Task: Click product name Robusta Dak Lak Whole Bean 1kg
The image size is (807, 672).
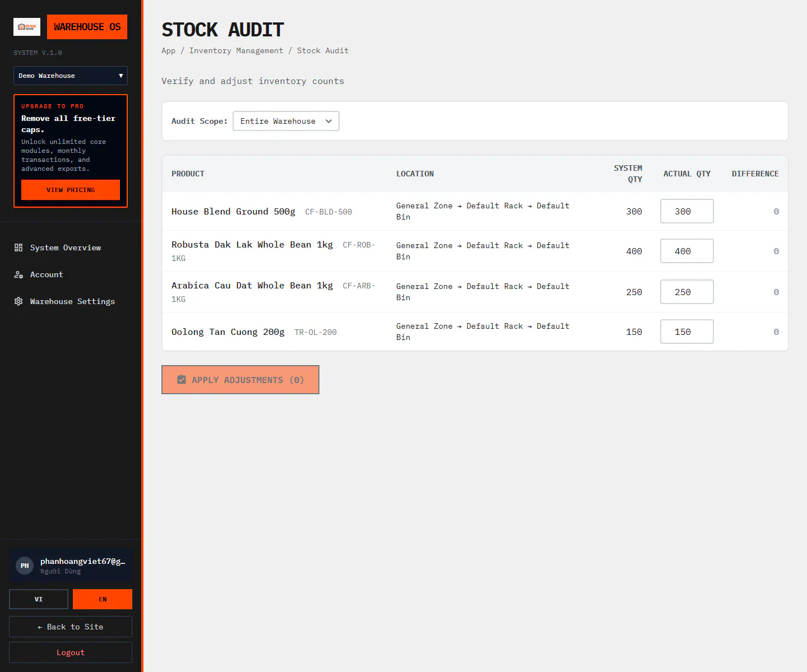Action: (252, 245)
